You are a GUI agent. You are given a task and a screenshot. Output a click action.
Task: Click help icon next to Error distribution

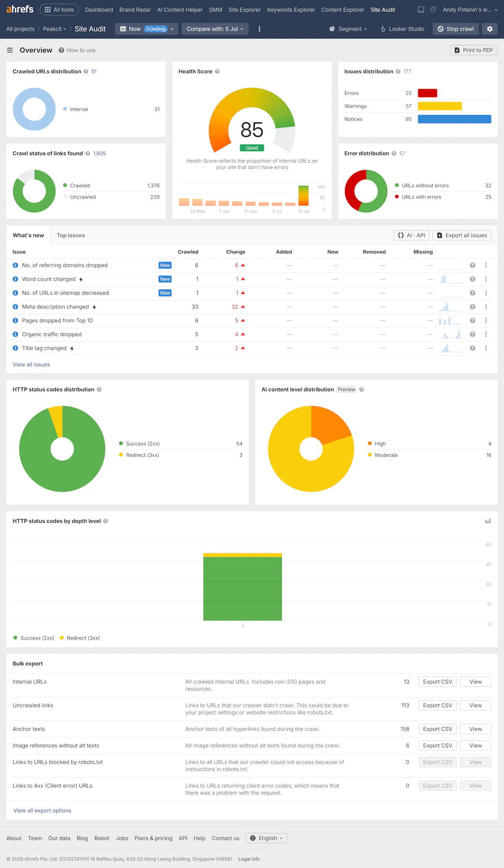[394, 153]
